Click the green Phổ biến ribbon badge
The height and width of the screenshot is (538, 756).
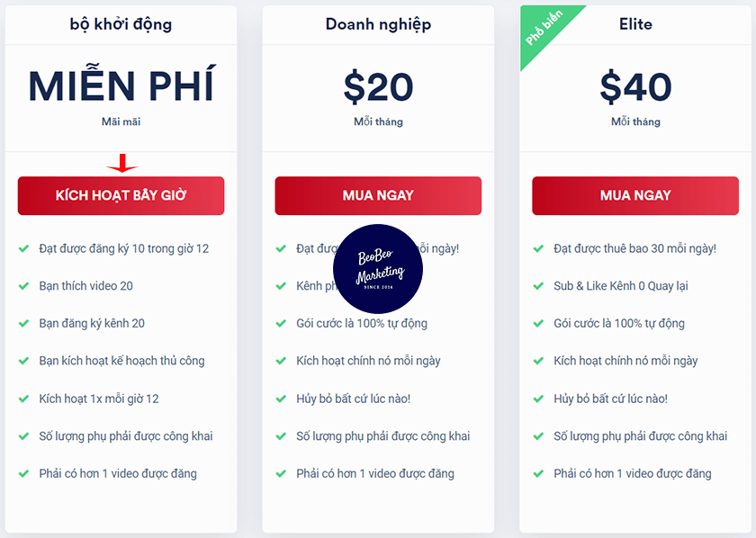pos(544,29)
